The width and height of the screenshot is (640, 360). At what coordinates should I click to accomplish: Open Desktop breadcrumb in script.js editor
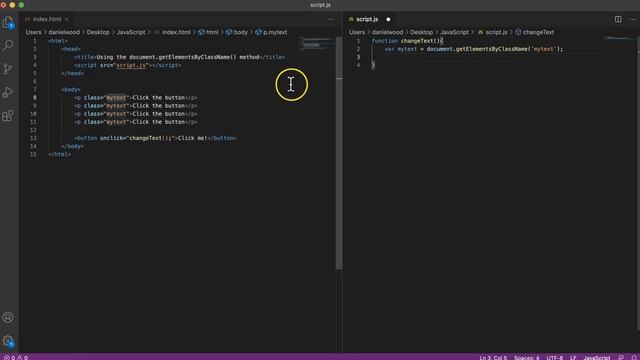[421, 32]
